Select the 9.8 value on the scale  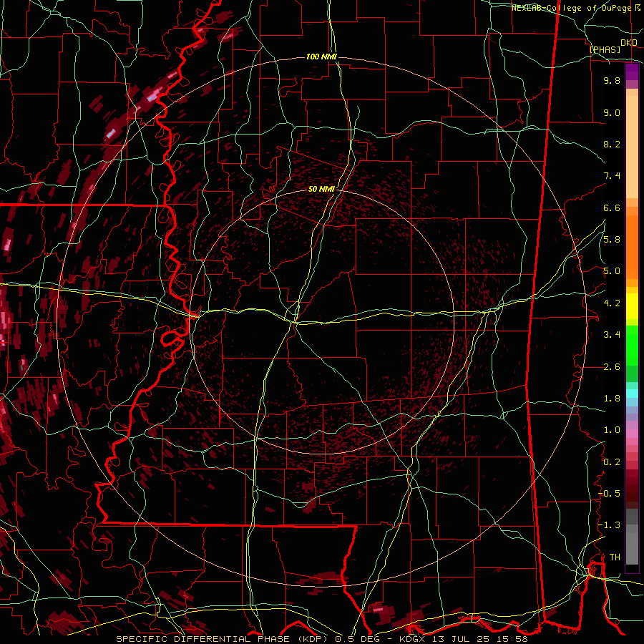pos(612,80)
